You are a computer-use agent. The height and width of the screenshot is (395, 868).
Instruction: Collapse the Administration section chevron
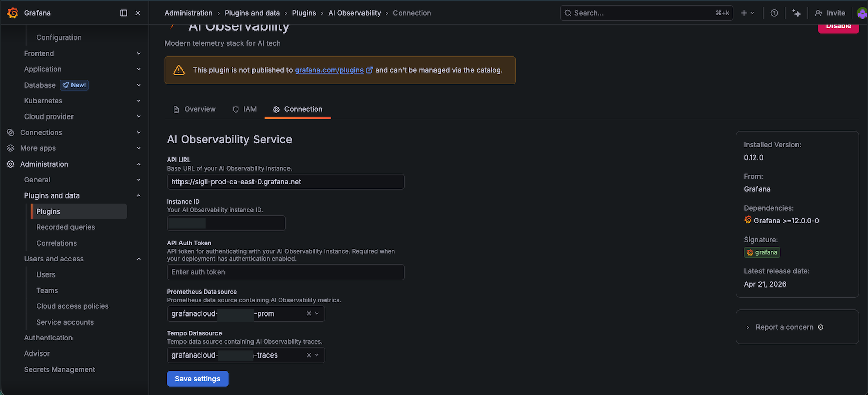[139, 164]
